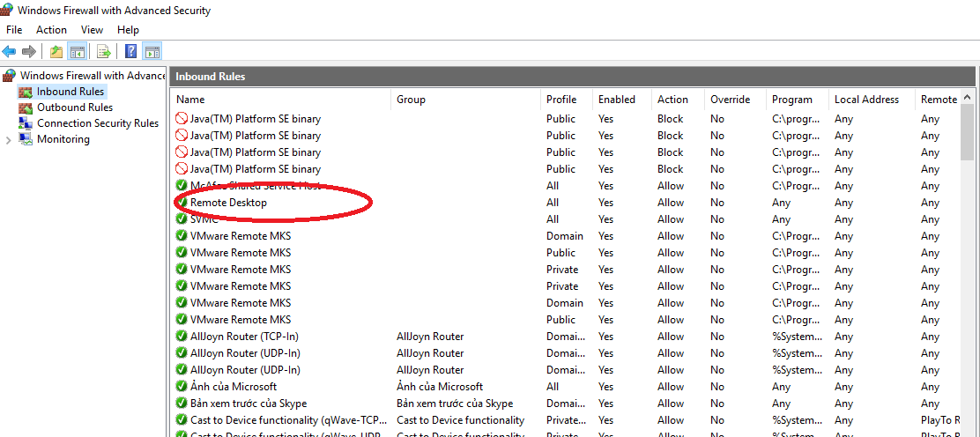Image resolution: width=980 pixels, height=437 pixels.
Task: Click Override 'No' in AllJoyn Router (TCP-In) row
Action: click(x=716, y=337)
